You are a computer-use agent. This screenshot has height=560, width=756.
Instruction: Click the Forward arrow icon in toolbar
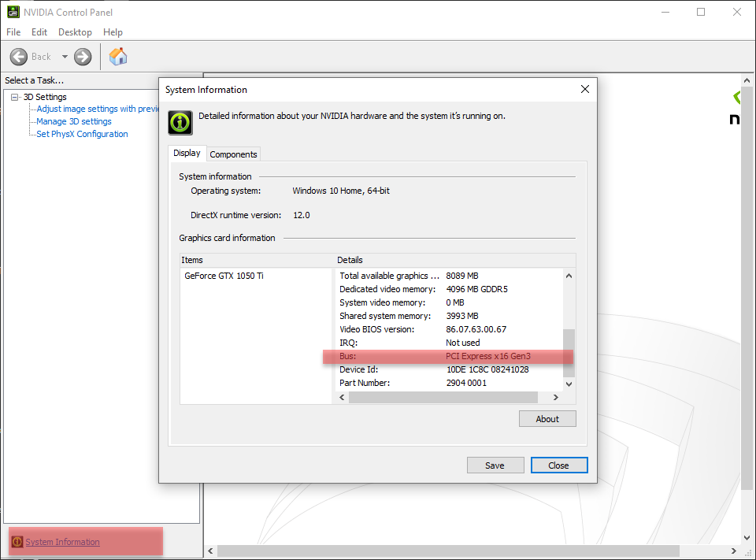pos(83,57)
